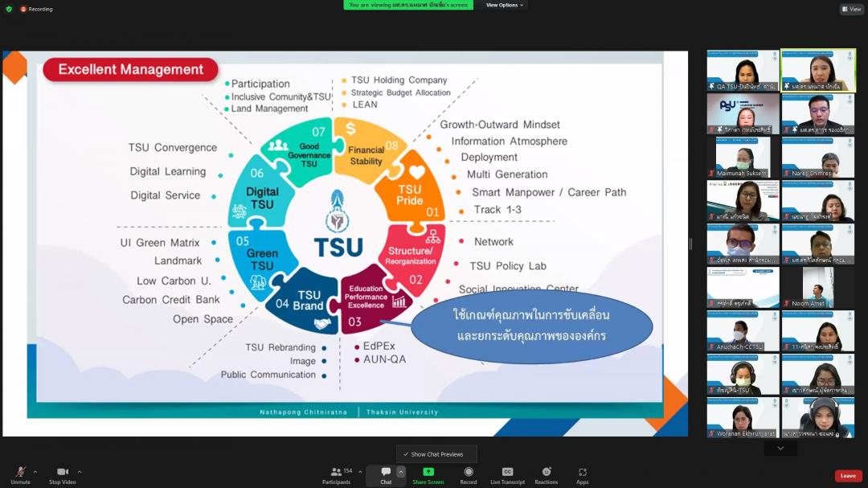Select Maimunah Suksem's video thumbnail
Screen dimensions: 868x488
click(x=743, y=157)
